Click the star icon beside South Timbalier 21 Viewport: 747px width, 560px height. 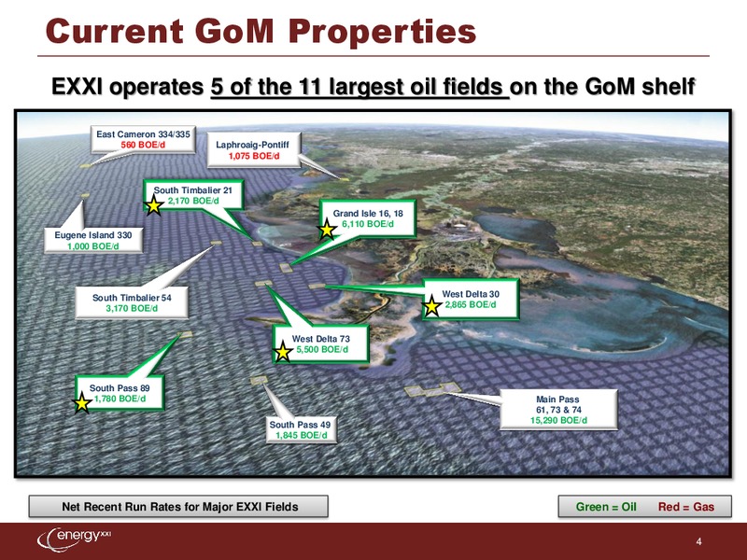point(153,205)
